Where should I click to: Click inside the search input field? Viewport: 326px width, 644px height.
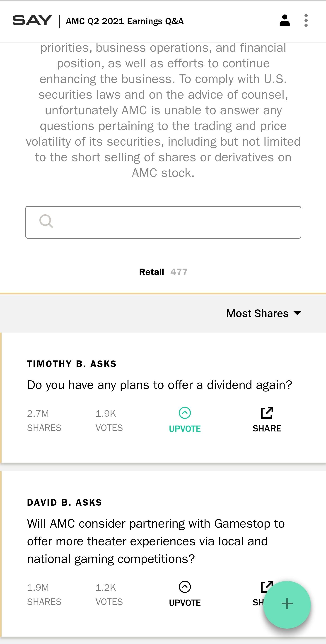(163, 221)
